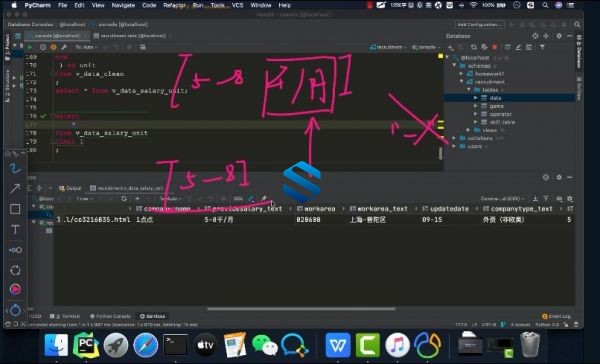
Task: Collapse the tables folder in Database tree
Action: point(469,90)
